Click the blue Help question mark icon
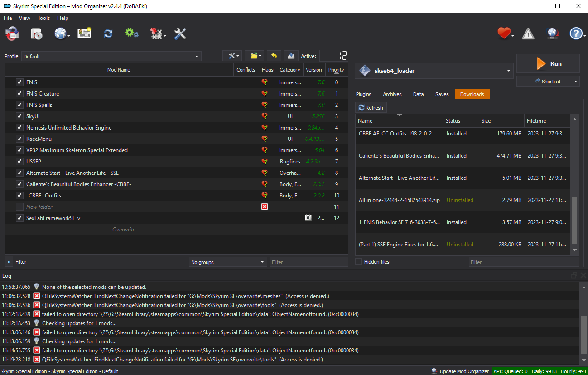Viewport: 588px width, 375px height. point(576,34)
